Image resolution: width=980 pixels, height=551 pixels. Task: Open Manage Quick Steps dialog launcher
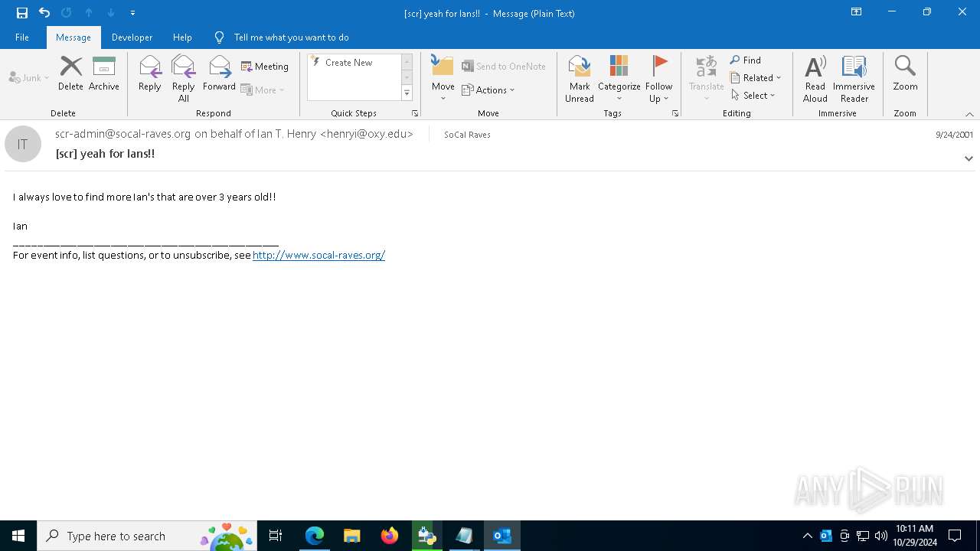(415, 113)
